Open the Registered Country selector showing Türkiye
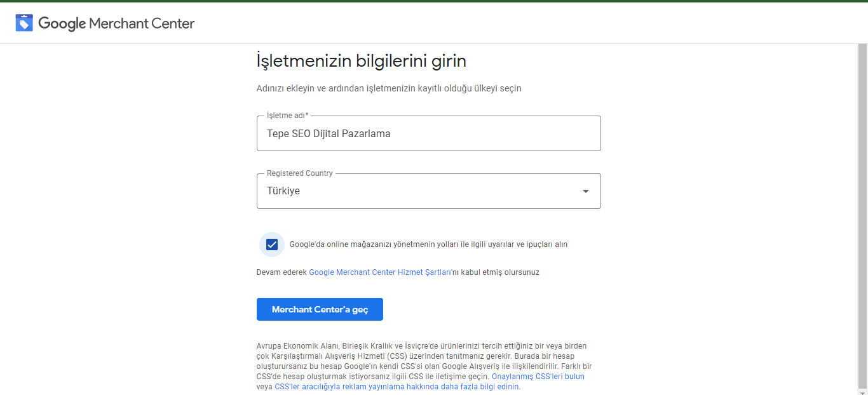 click(x=419, y=191)
